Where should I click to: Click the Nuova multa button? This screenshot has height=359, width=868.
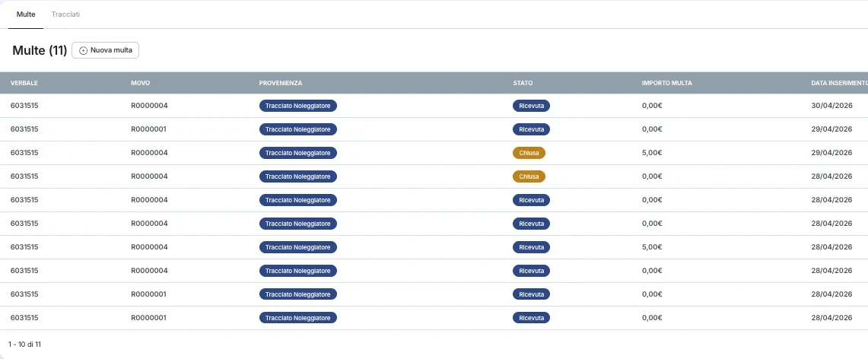[x=105, y=50]
